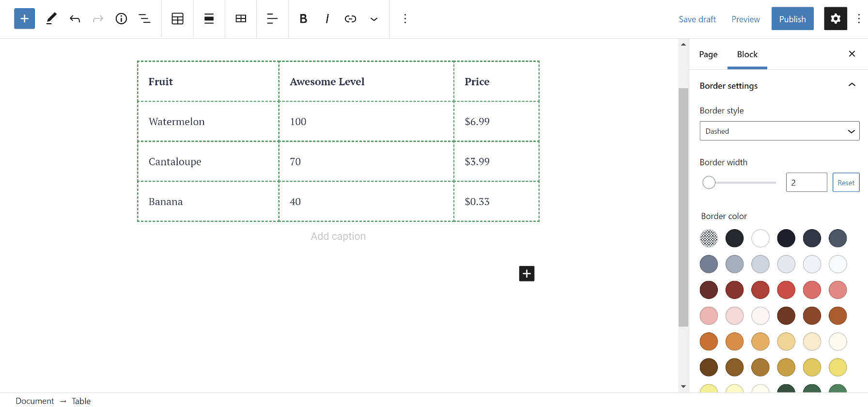Toggle bold formatting

(x=303, y=19)
